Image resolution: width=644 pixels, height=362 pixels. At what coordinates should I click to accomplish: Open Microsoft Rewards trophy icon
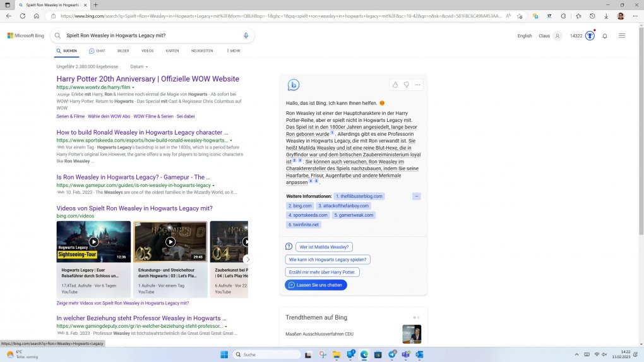tap(590, 36)
